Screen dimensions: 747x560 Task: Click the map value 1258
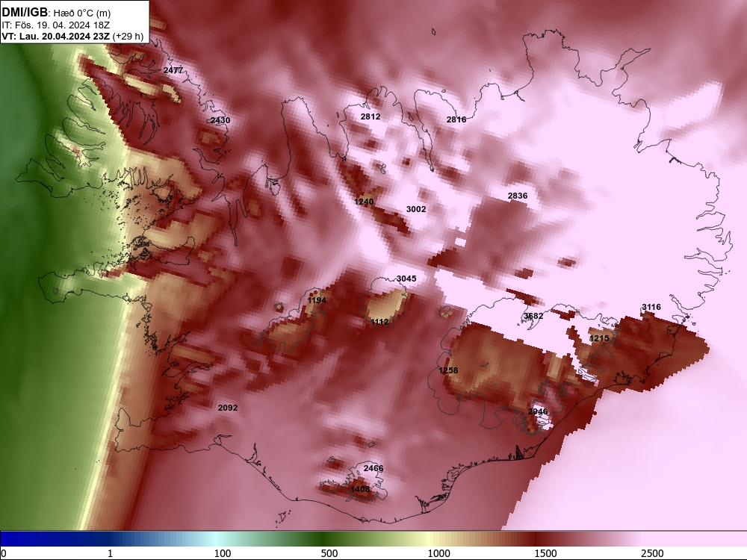[x=448, y=370]
